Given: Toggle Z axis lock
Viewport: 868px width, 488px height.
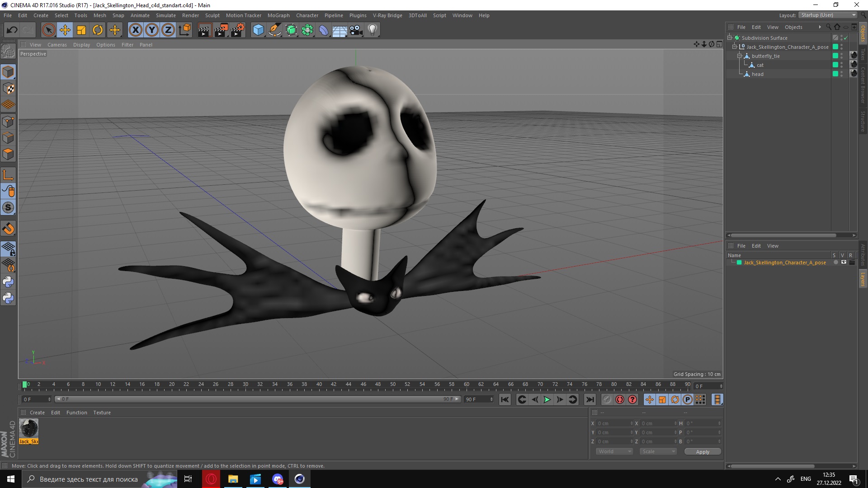Looking at the screenshot, I should 168,30.
